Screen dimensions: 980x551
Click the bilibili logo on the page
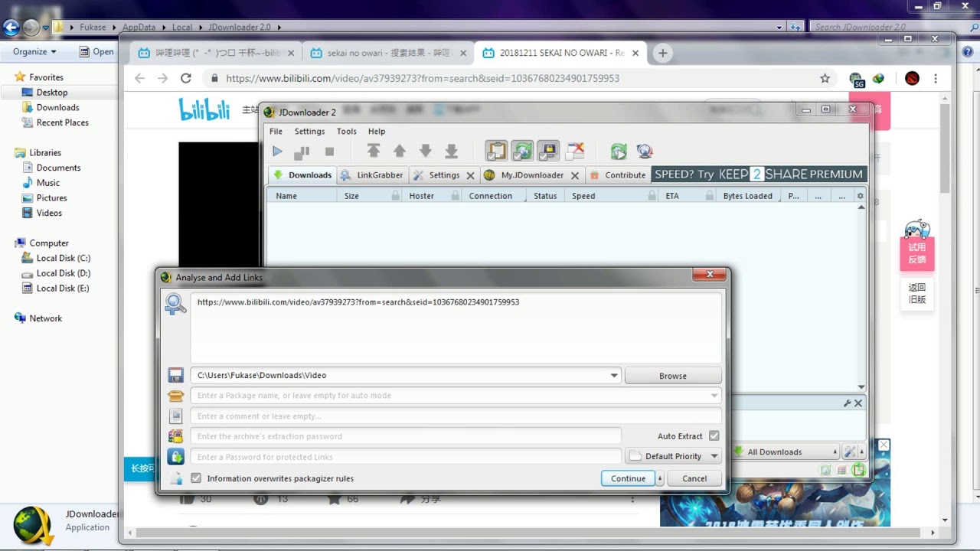(204, 109)
